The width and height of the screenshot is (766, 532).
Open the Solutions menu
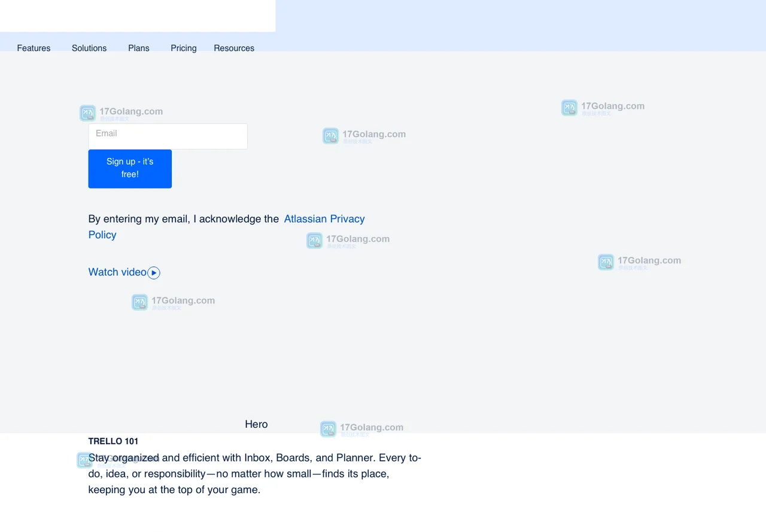(x=89, y=48)
